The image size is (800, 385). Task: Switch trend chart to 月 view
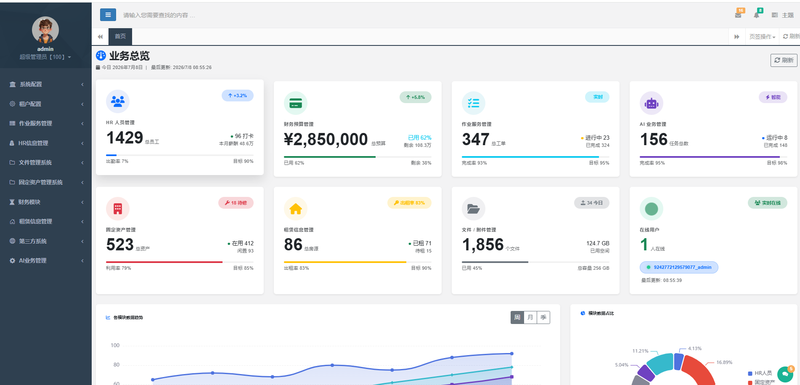[531, 318]
